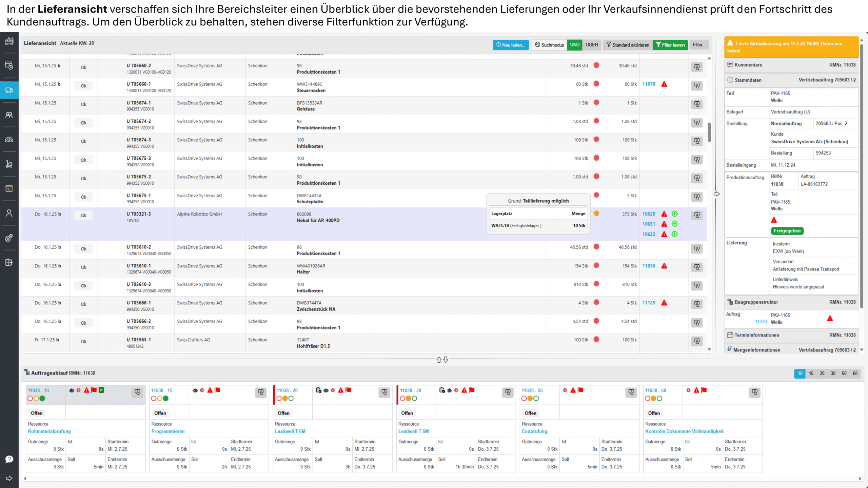Image resolution: width=868 pixels, height=488 pixels.
Task: Click detail icon for row U 705660-2
Action: tap(697, 67)
